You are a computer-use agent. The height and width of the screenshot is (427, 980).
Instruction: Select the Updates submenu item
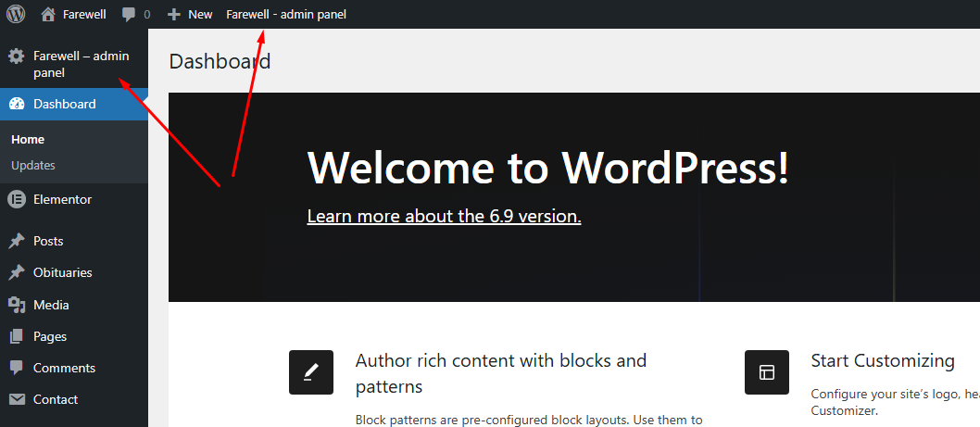coord(33,165)
